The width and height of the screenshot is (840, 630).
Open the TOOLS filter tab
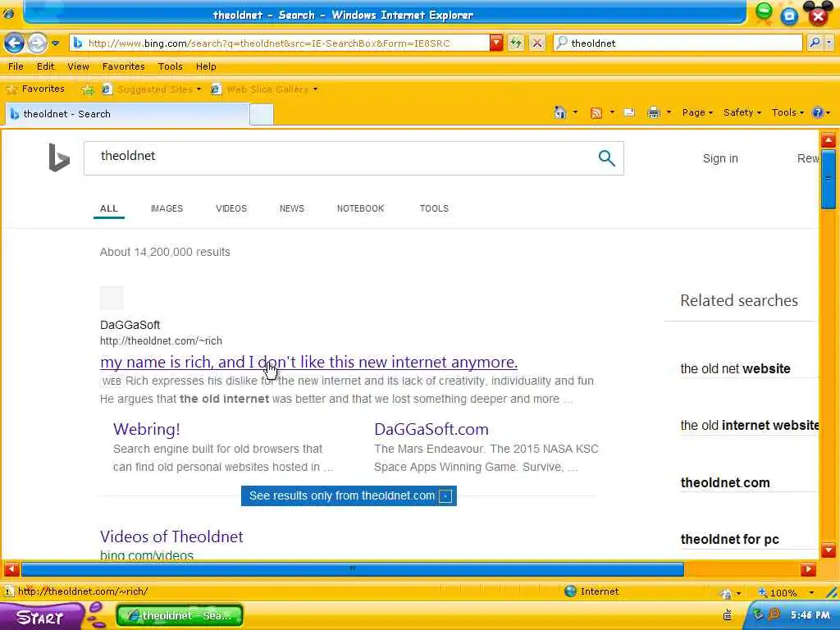click(x=434, y=208)
